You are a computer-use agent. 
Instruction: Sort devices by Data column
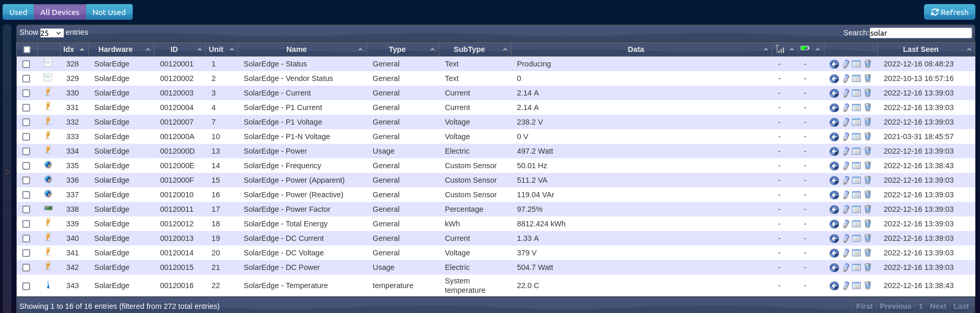pyautogui.click(x=642, y=49)
